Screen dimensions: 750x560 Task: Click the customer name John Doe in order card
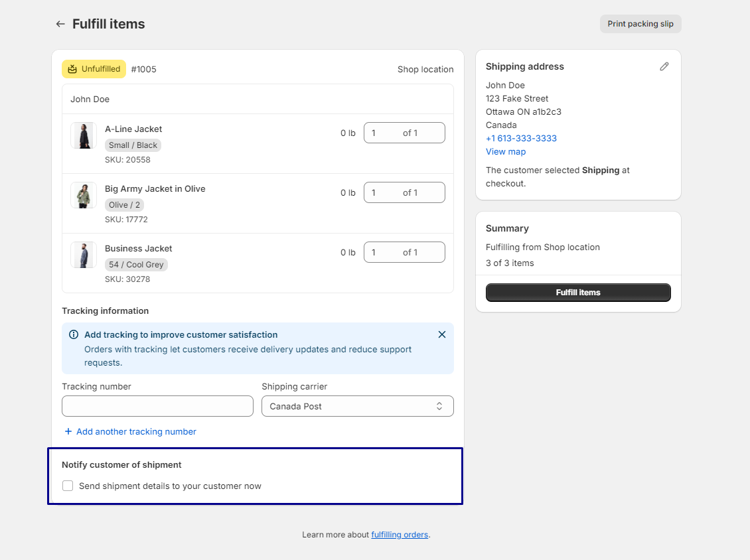(x=90, y=99)
